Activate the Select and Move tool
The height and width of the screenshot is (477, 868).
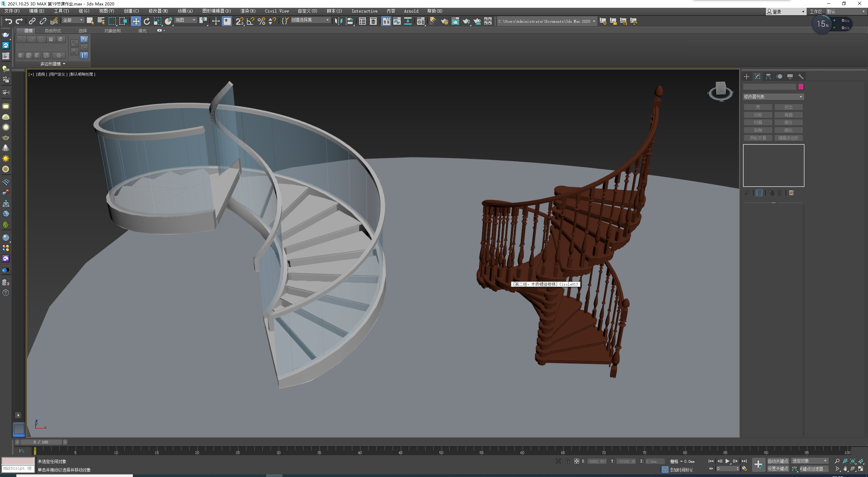136,21
